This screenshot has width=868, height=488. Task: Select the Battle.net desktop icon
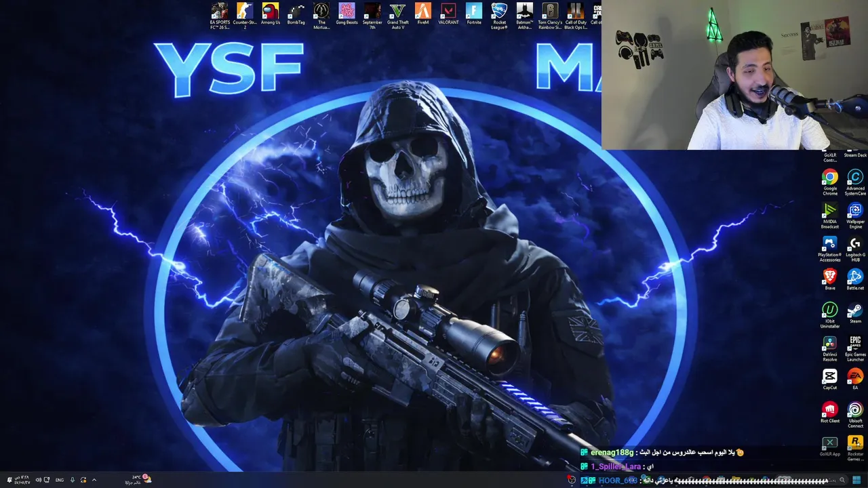click(x=855, y=280)
